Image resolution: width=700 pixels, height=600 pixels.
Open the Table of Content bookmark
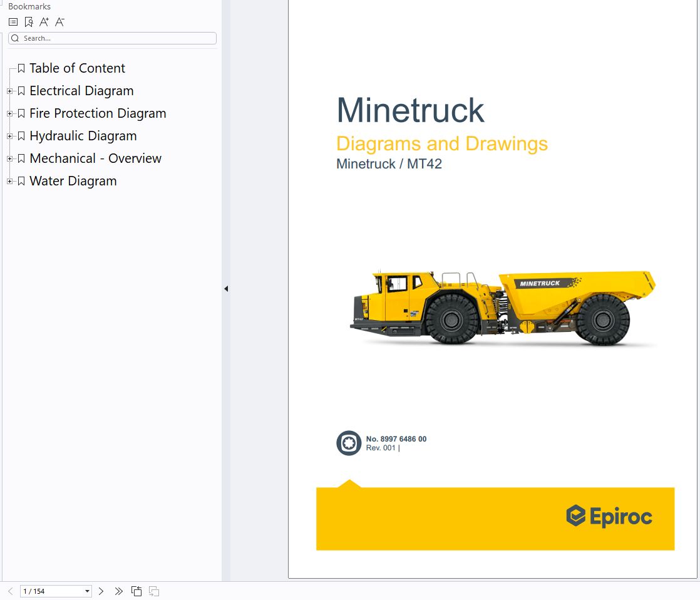click(x=77, y=68)
